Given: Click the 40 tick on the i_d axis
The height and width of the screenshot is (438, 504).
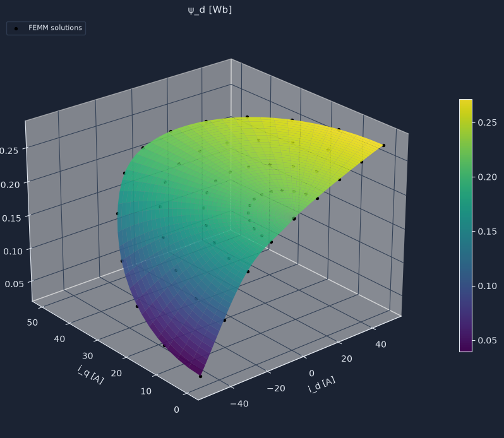Looking at the screenshot, I should pos(381,345).
